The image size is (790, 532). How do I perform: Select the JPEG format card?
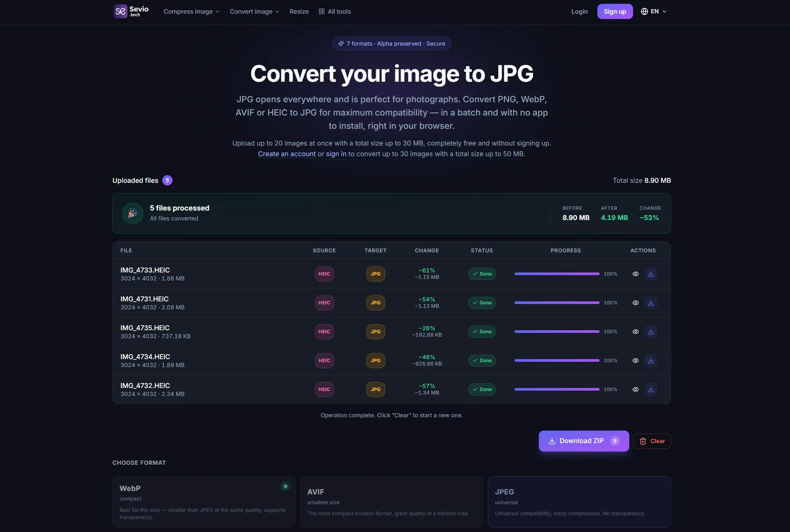point(579,502)
